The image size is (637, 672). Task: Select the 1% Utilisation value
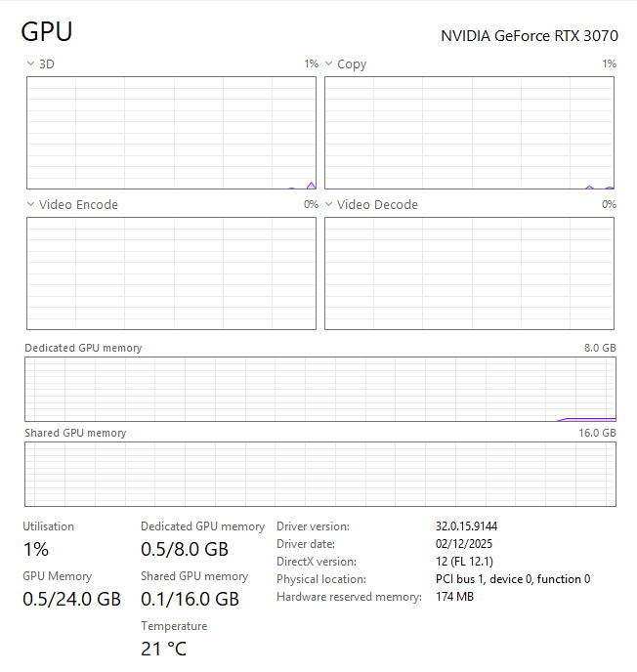(36, 549)
